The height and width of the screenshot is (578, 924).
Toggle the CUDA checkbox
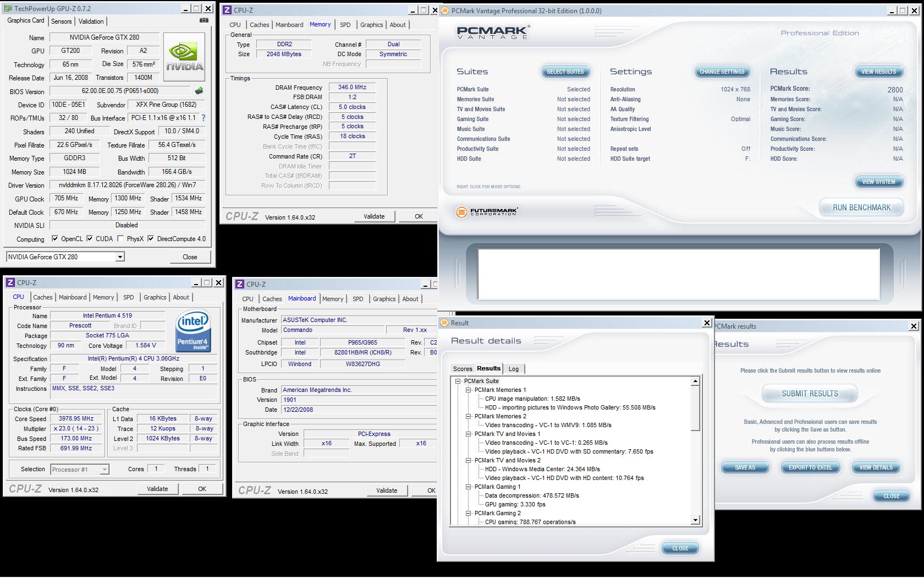[x=90, y=239]
